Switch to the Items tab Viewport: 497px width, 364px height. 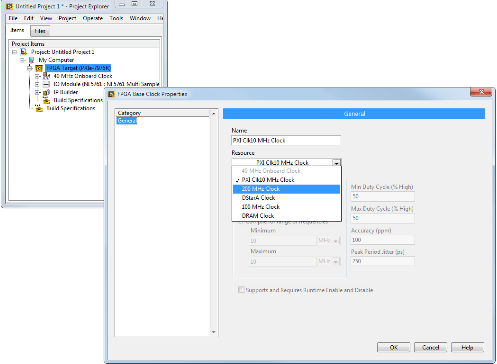17,30
